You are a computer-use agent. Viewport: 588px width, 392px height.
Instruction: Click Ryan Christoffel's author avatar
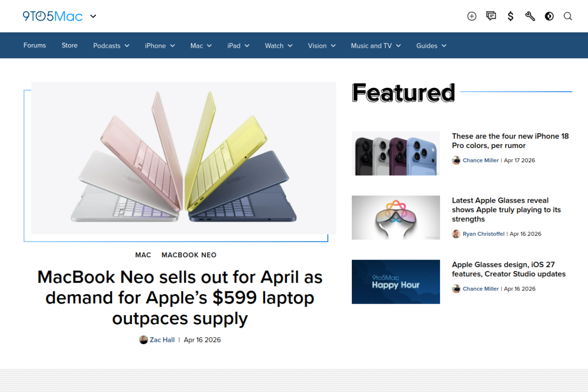point(456,234)
